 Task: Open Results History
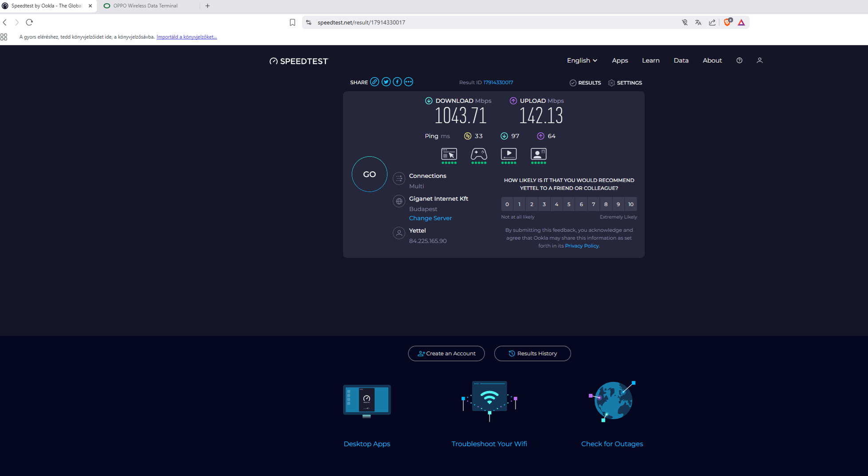pos(533,353)
